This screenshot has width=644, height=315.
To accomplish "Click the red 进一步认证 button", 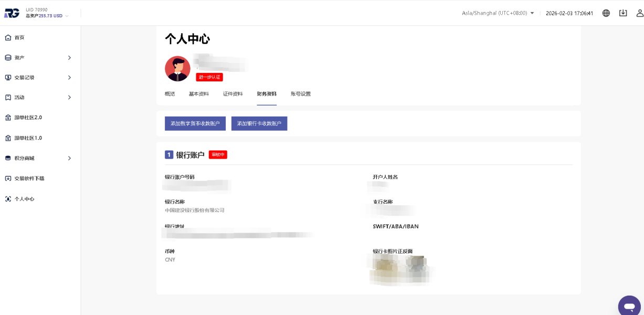I will click(209, 77).
